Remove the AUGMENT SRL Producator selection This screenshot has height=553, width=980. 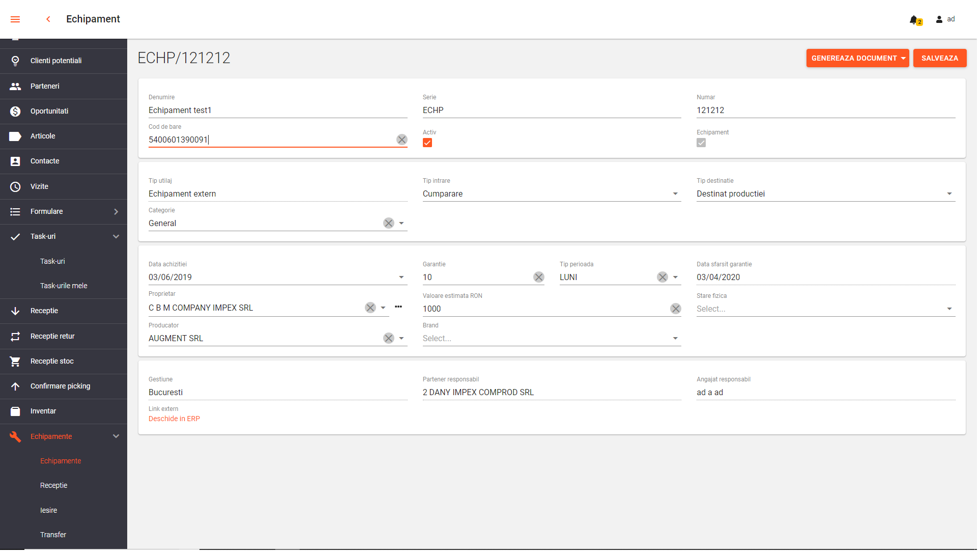[x=389, y=339]
